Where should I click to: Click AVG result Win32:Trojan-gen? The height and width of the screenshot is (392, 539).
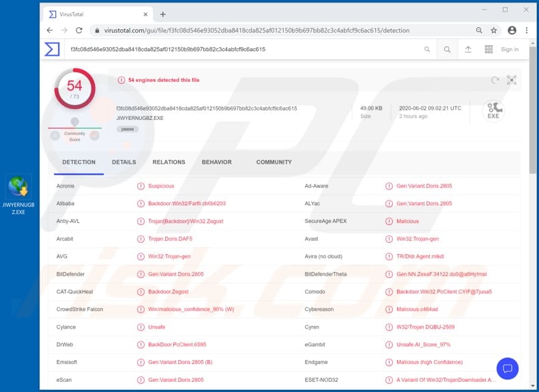[x=169, y=256]
